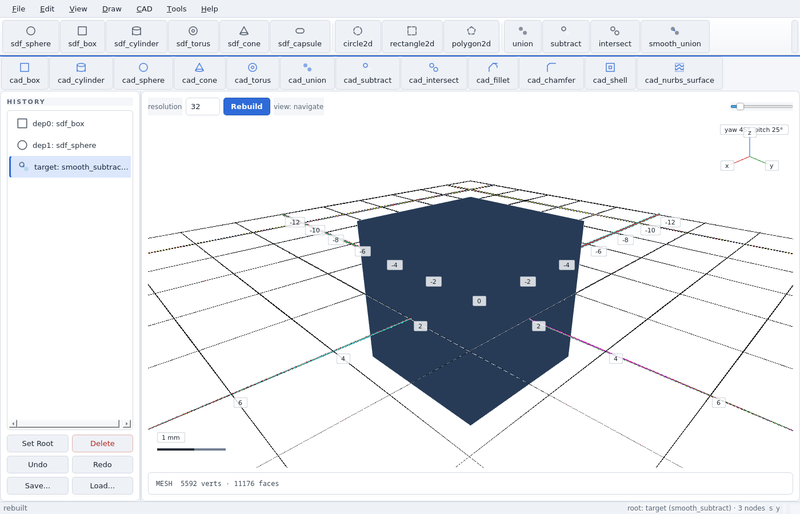Select dep0: sdf_box in history
Screen dimensions: 800x514
pos(70,124)
